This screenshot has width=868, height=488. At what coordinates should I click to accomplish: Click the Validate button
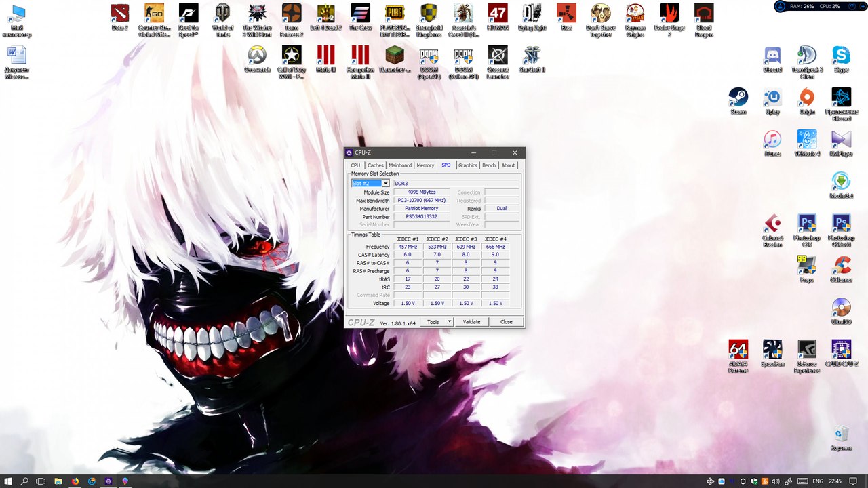click(471, 322)
